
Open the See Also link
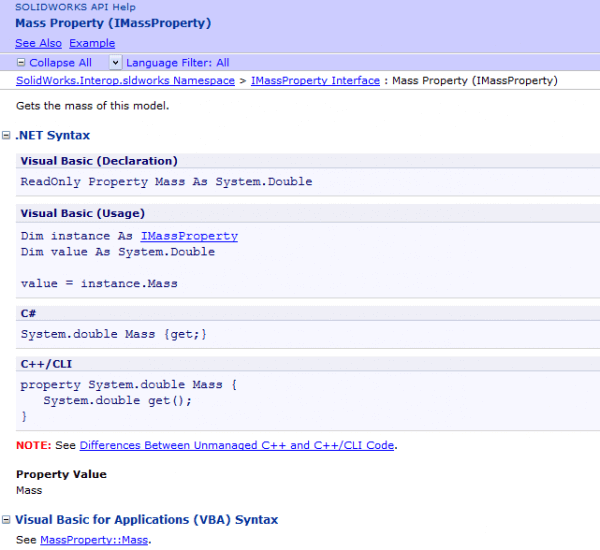tap(38, 43)
